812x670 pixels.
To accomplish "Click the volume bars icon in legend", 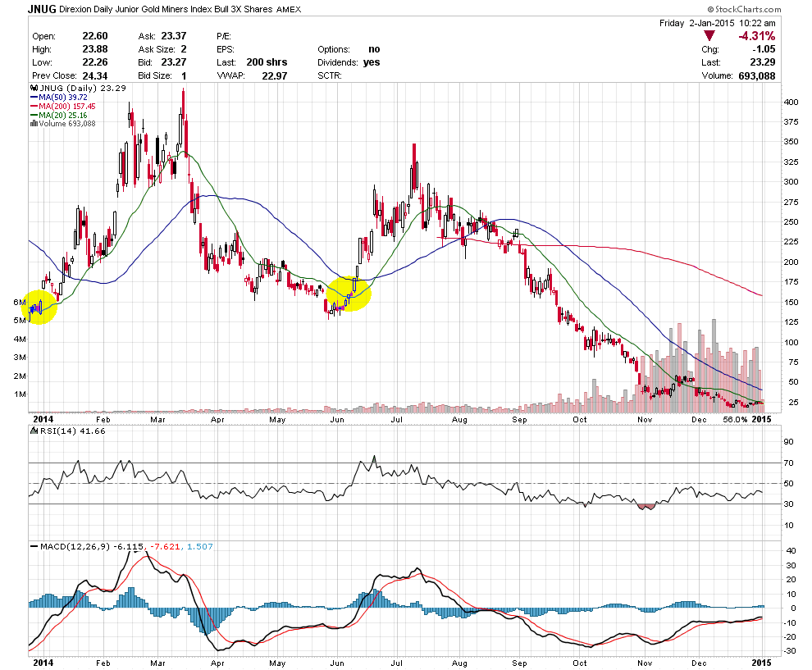I will pyautogui.click(x=34, y=123).
